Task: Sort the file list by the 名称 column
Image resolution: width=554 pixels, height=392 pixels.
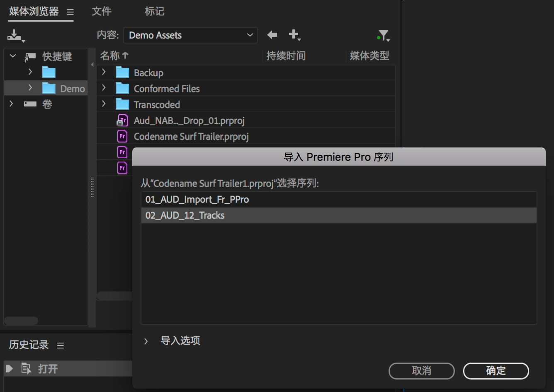Action: point(114,56)
